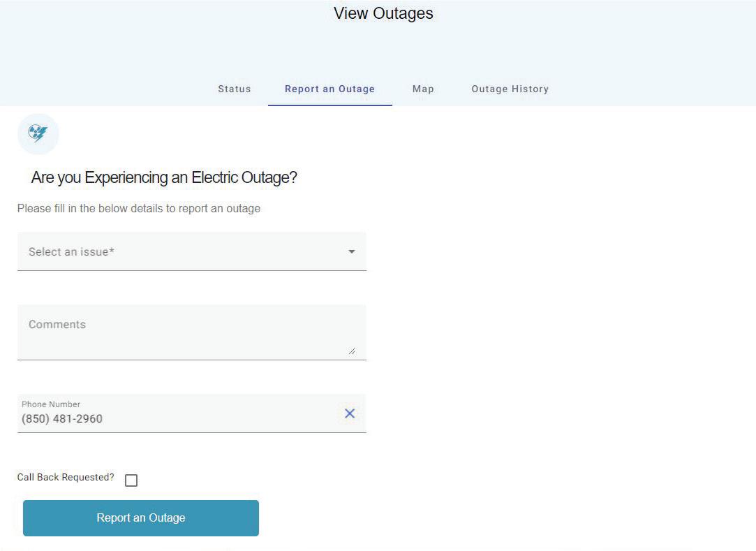The image size is (756, 551).
Task: Click the 'Call Back Requested?' label text
Action: 66,477
